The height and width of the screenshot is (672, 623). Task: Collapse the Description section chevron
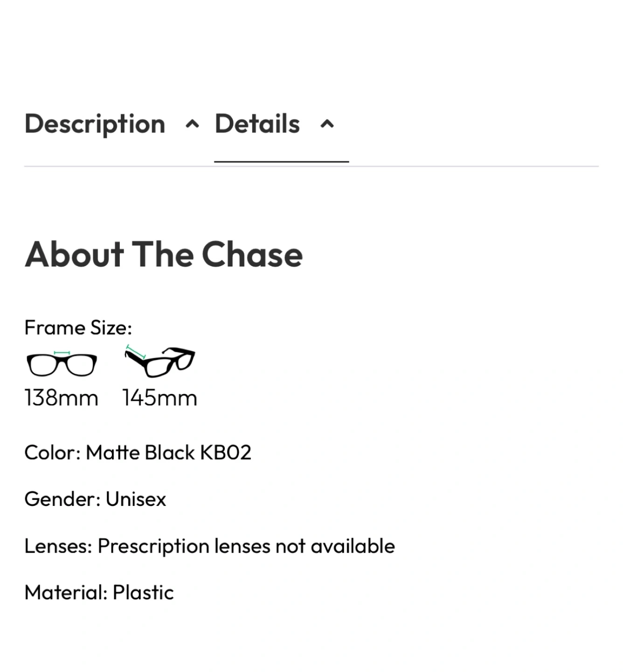pos(192,125)
